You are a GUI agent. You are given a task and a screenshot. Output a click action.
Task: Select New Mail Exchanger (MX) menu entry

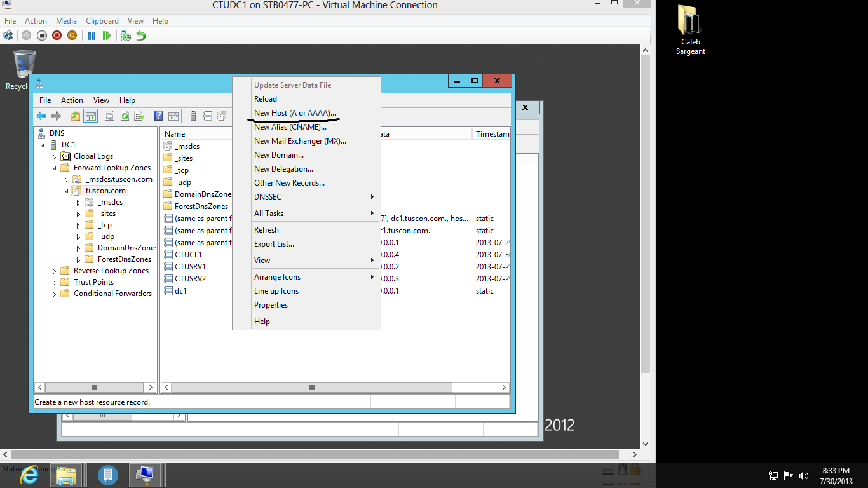pos(306,141)
